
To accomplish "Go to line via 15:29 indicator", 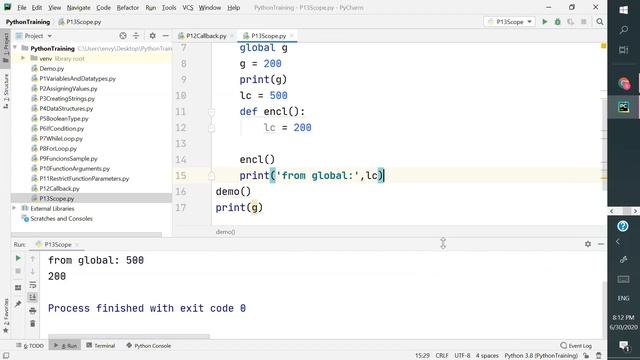I will click(422, 356).
